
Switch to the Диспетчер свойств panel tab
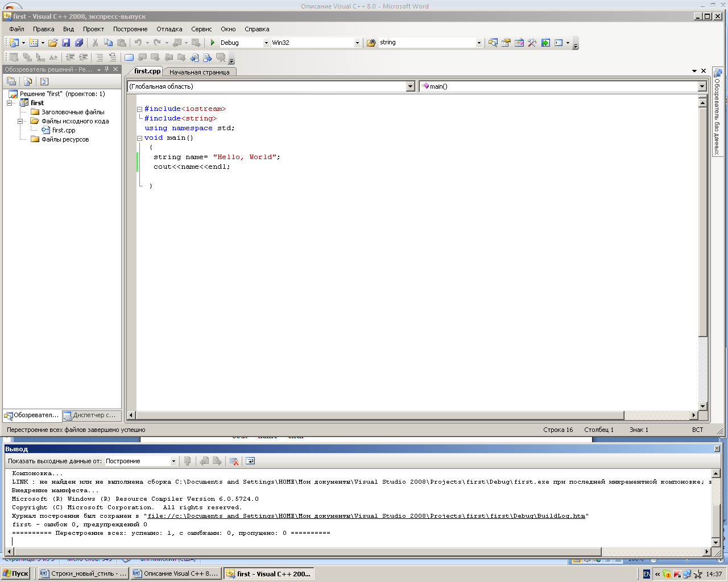click(x=91, y=415)
